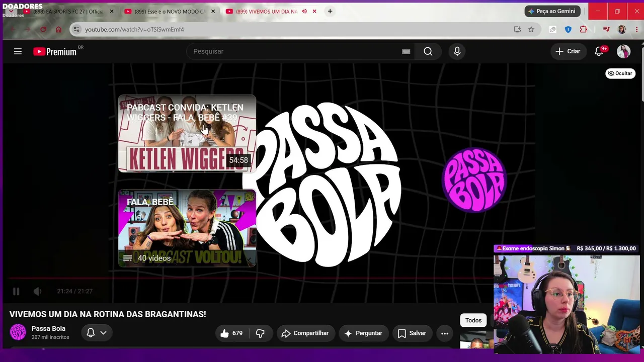Open the YouTube guide hamburger menu
The image size is (644, 362).
pyautogui.click(x=18, y=51)
